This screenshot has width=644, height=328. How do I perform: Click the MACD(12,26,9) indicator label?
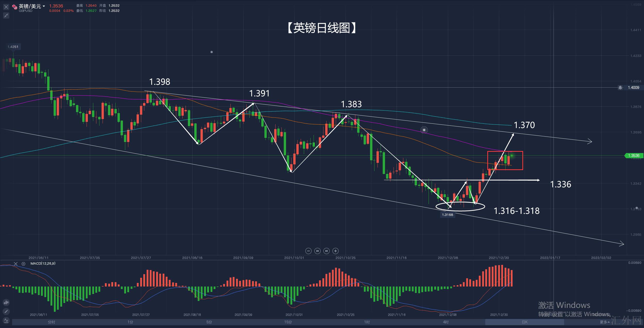point(43,264)
